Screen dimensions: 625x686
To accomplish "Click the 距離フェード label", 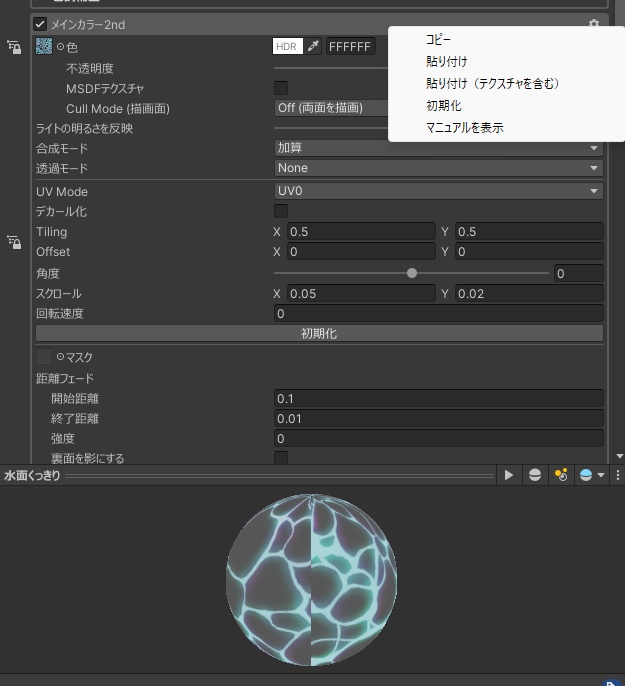I will tap(65, 378).
